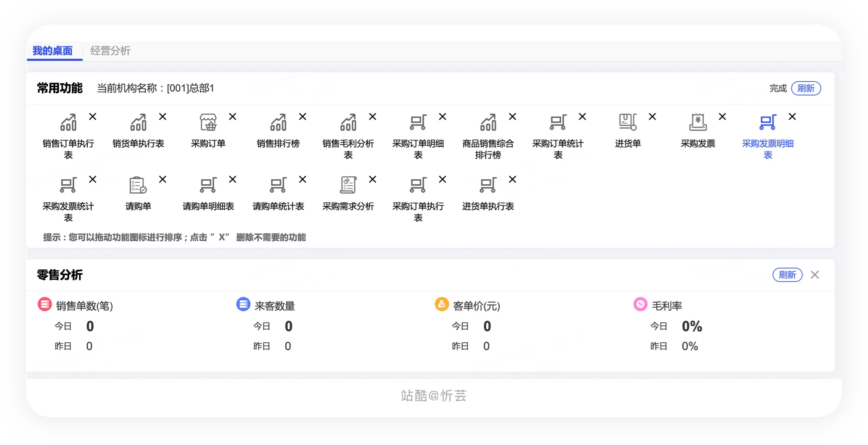Switch to 我的桌面 tab
This screenshot has width=868, height=445.
pos(53,51)
